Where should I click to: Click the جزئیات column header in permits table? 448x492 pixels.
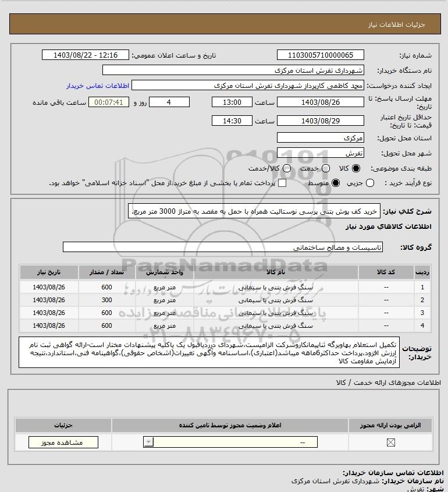click(63, 425)
